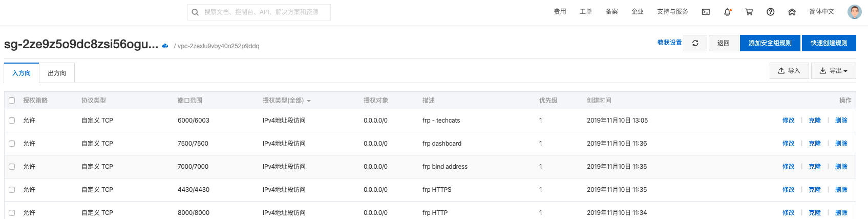Check the frp - techcats rule checkbox
Viewport: 868px width, 219px height.
coord(12,121)
